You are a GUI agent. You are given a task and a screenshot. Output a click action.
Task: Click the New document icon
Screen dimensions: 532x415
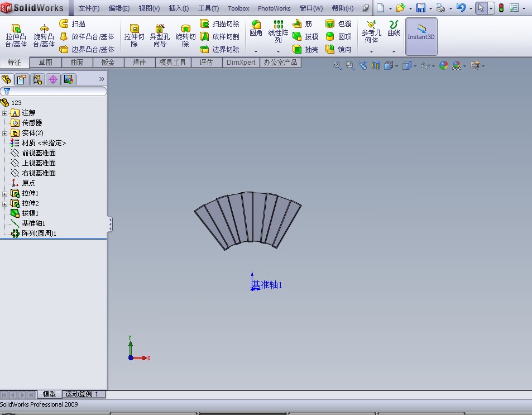380,8
